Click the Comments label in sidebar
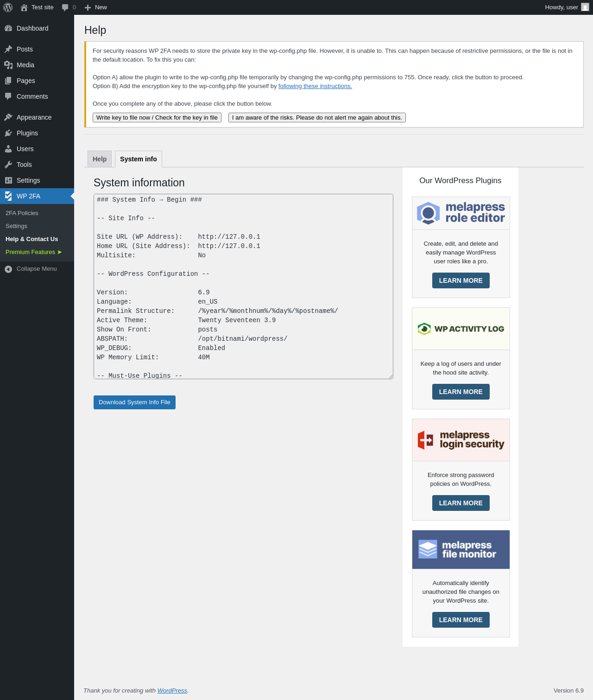This screenshot has width=593, height=700. (32, 96)
